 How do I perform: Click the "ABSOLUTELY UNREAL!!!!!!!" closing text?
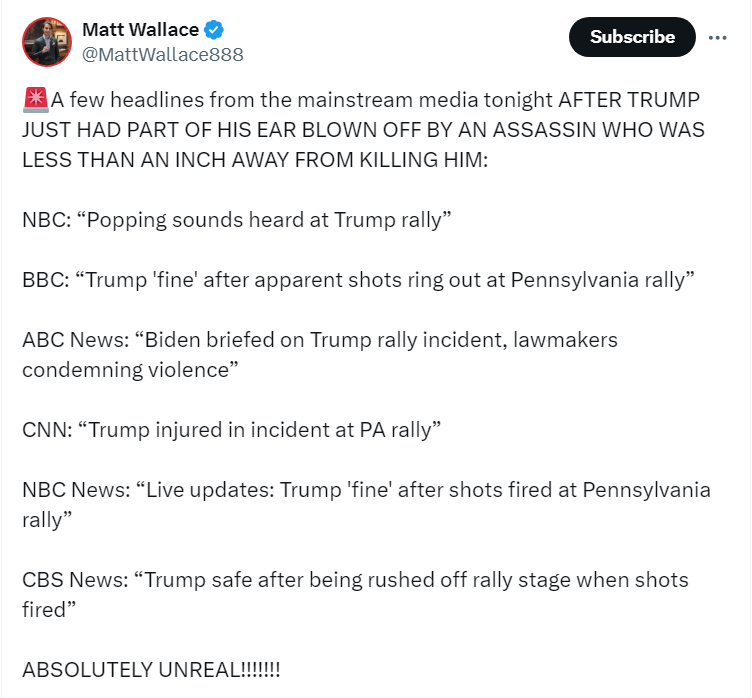click(151, 670)
